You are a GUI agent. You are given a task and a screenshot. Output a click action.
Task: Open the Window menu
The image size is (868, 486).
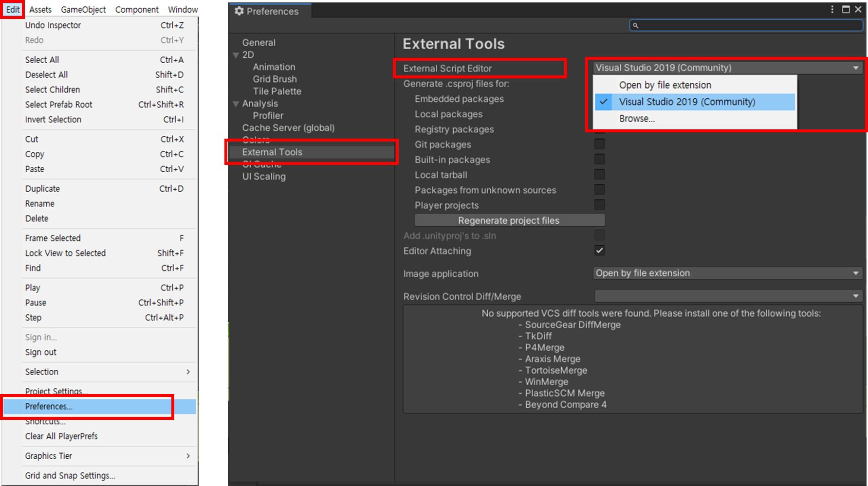point(183,9)
